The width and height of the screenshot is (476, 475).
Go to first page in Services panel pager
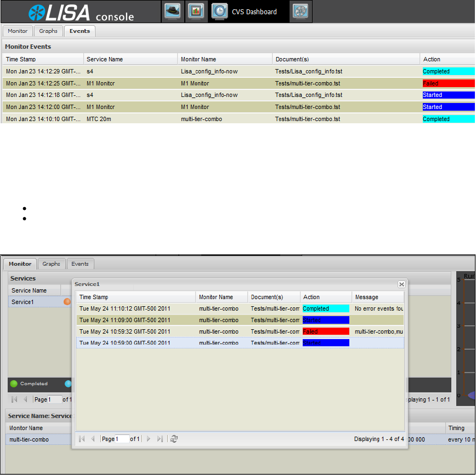[14, 399]
